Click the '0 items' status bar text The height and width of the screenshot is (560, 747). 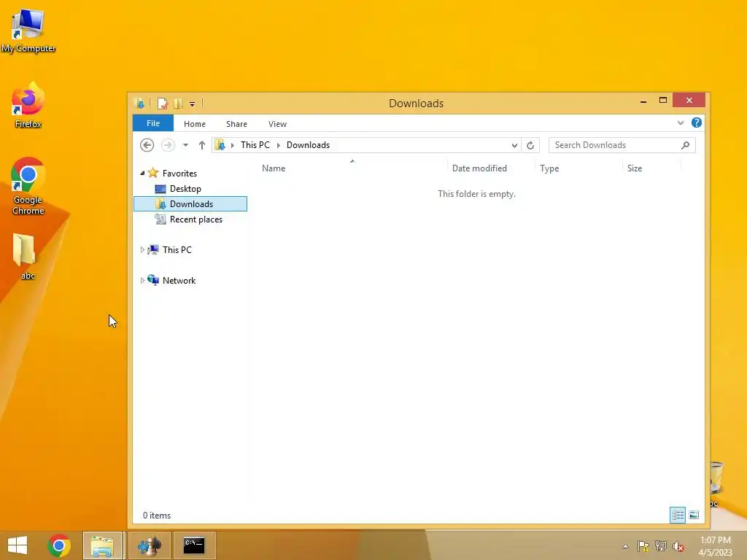(x=156, y=516)
